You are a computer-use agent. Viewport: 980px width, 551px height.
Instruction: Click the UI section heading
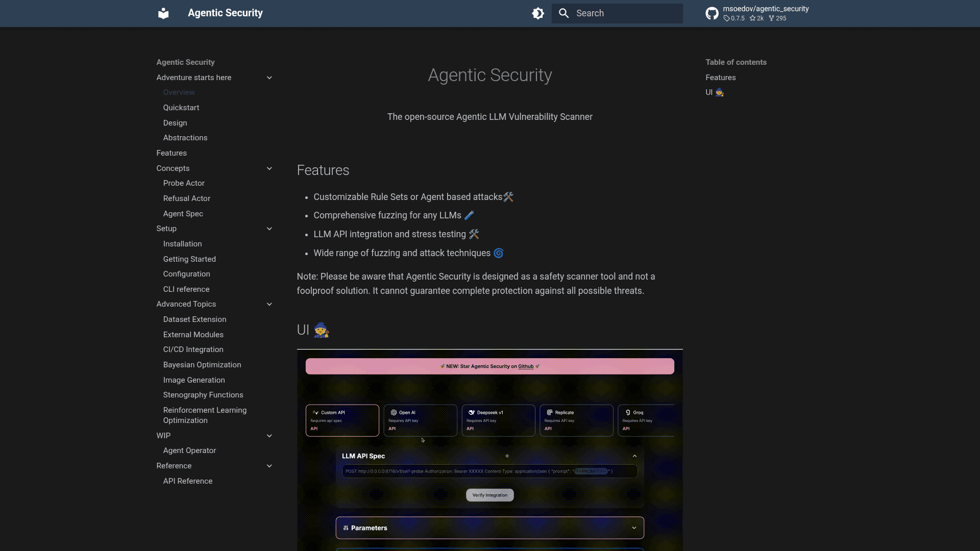[313, 330]
